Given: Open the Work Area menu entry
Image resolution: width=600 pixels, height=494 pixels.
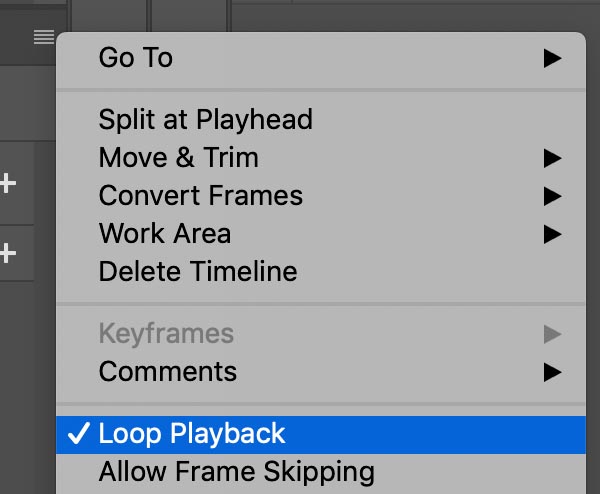Looking at the screenshot, I should 321,234.
